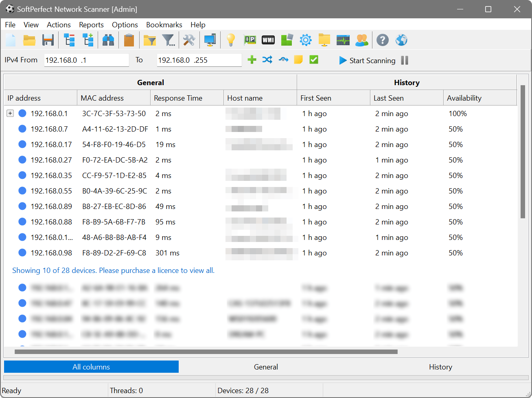Expand all tree nodes with the plus icon

pyautogui.click(x=88, y=40)
